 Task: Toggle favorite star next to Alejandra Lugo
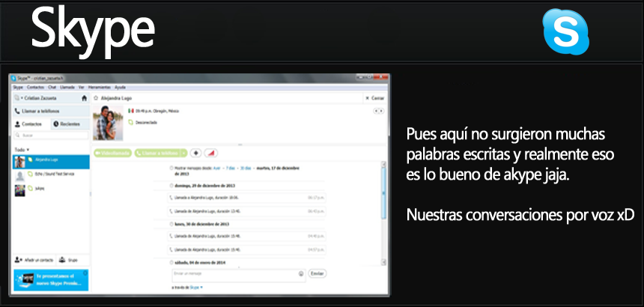[95, 98]
